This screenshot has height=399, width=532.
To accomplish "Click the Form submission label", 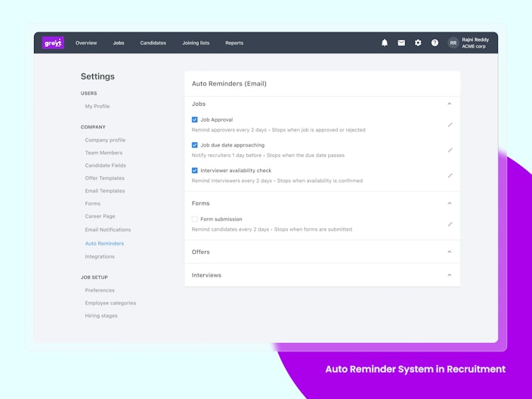I will pyautogui.click(x=221, y=219).
